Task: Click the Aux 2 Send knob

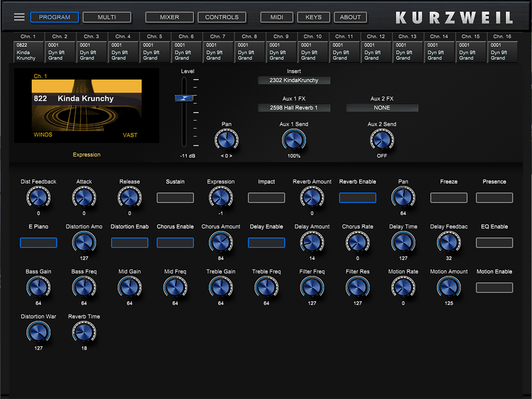Action: 381,140
